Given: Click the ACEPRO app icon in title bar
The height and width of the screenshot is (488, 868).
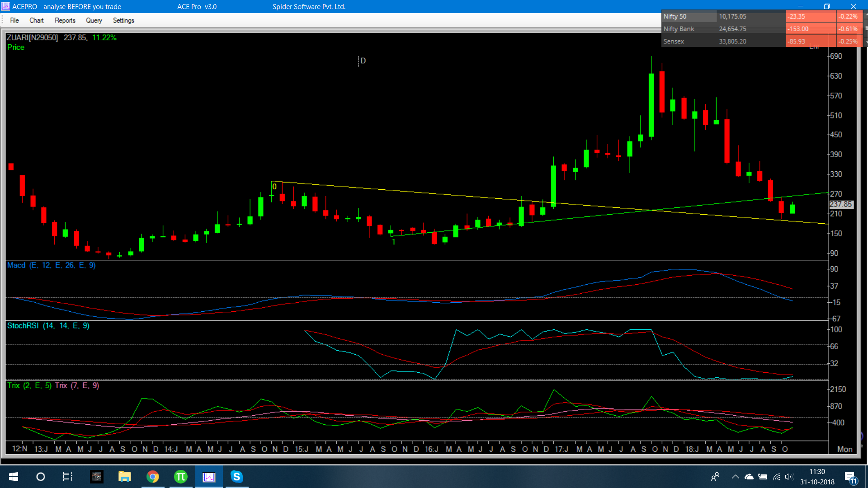Looking at the screenshot, I should 5,6.
